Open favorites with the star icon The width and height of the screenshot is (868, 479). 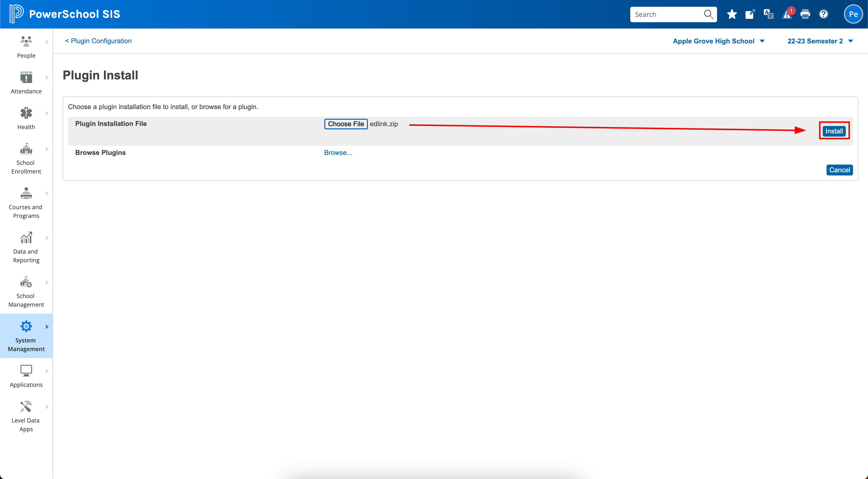click(x=732, y=14)
